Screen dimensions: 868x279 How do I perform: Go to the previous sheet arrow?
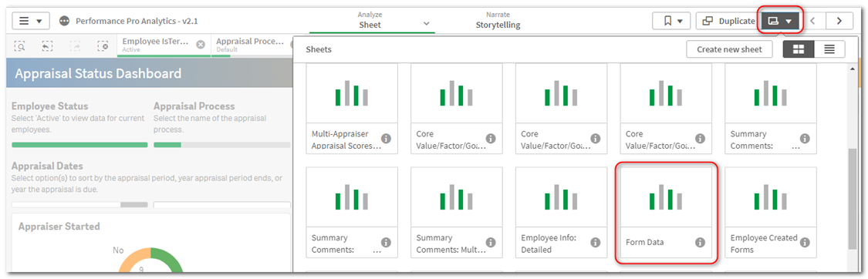tap(812, 21)
